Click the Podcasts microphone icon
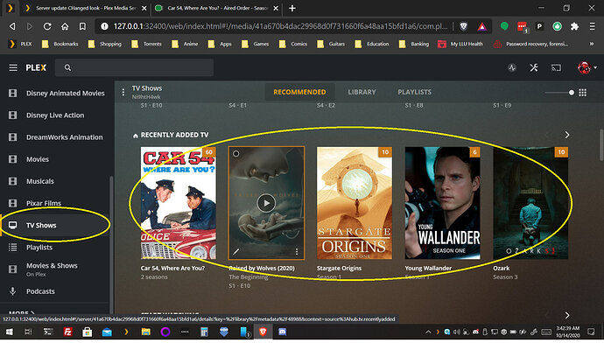 pos(13,291)
